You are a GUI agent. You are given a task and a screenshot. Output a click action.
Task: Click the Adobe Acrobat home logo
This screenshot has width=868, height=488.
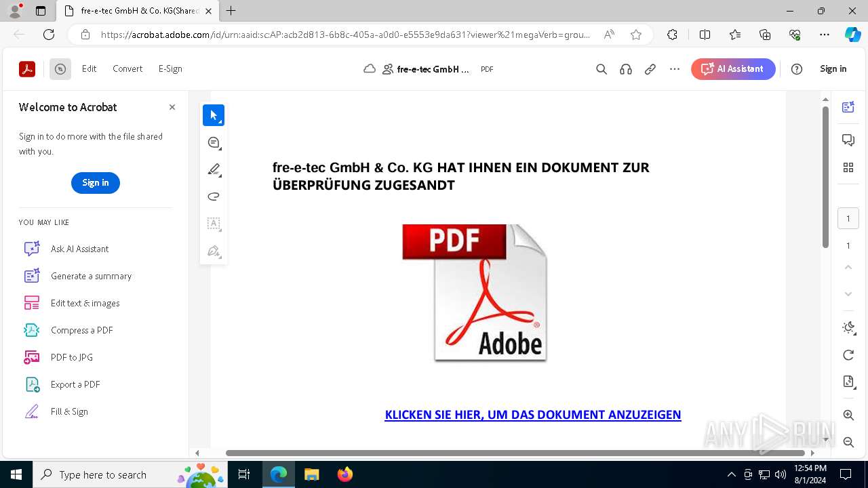(27, 68)
